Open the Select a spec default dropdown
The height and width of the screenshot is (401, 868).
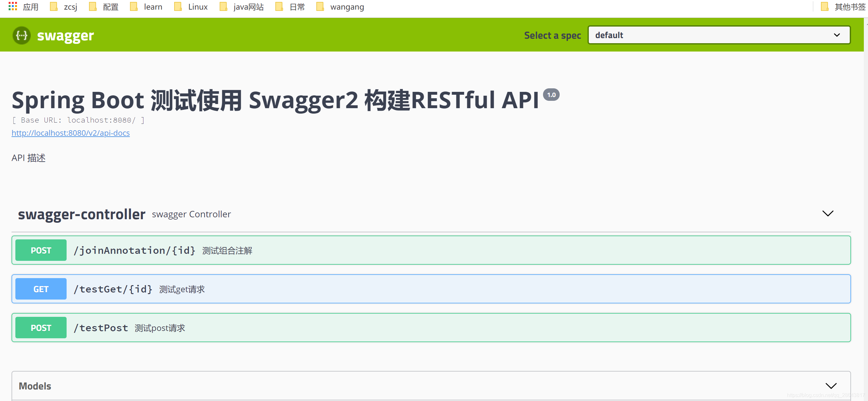pyautogui.click(x=719, y=35)
